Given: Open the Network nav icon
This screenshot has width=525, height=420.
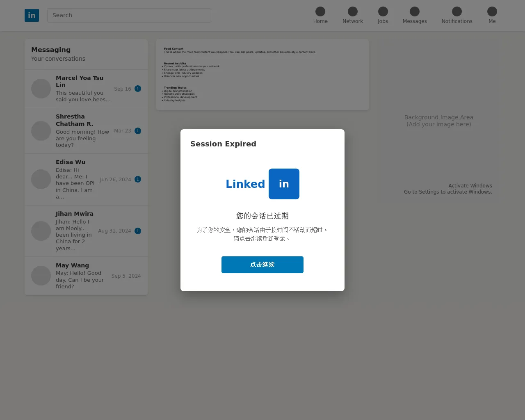Looking at the screenshot, I should (x=353, y=11).
